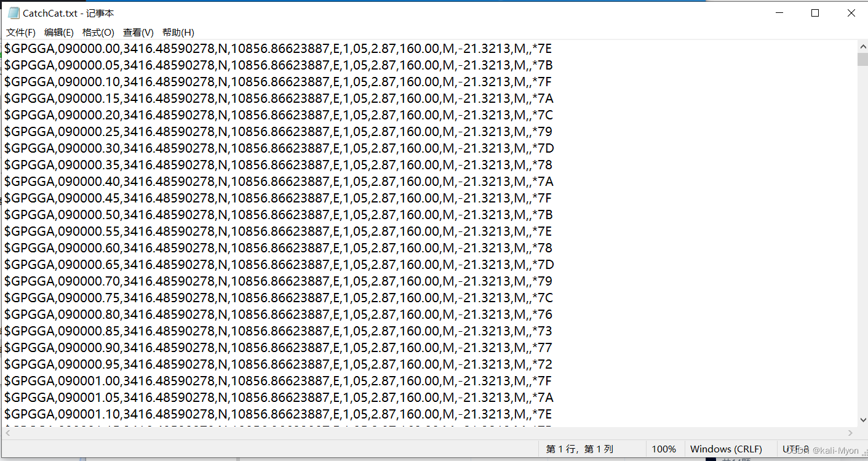This screenshot has width=868, height=461.
Task: Click the 100% zoom level indicator
Action: [x=664, y=449]
